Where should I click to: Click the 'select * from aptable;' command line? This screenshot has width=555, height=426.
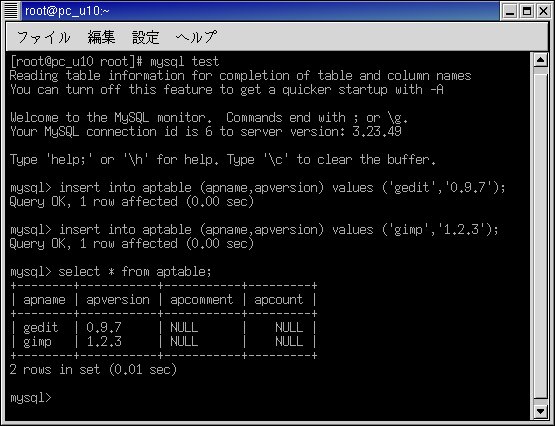[x=110, y=272]
